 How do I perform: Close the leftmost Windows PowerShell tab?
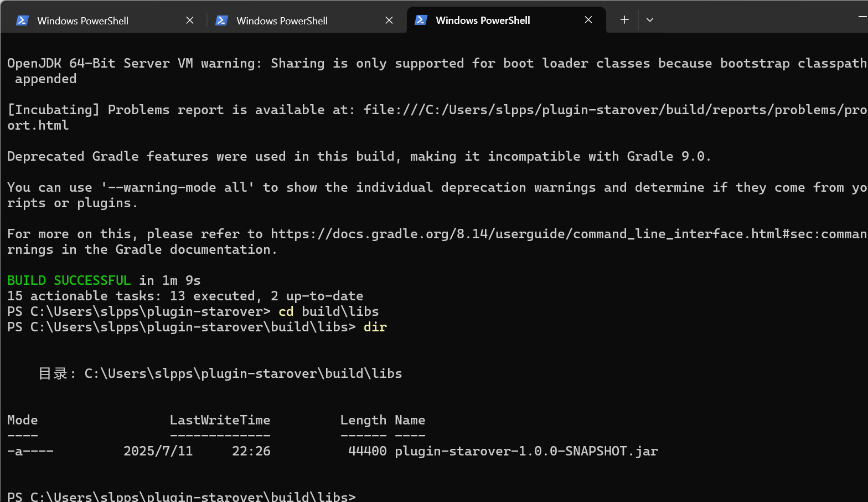(190, 21)
